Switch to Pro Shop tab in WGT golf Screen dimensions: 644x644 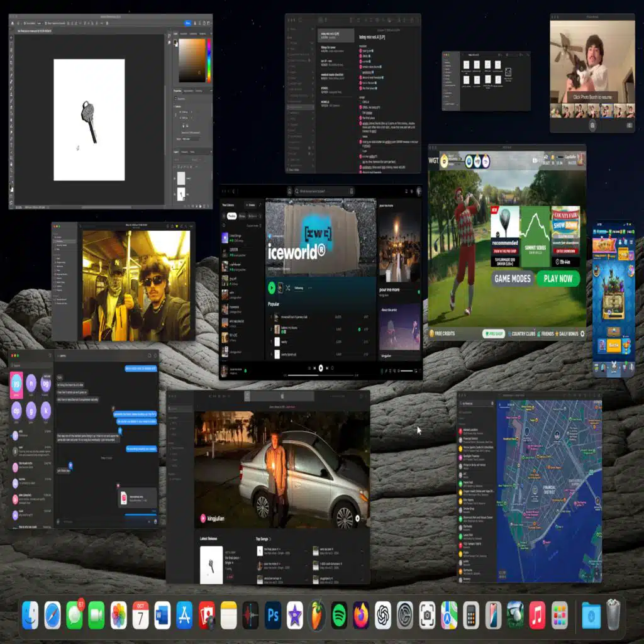click(x=494, y=333)
